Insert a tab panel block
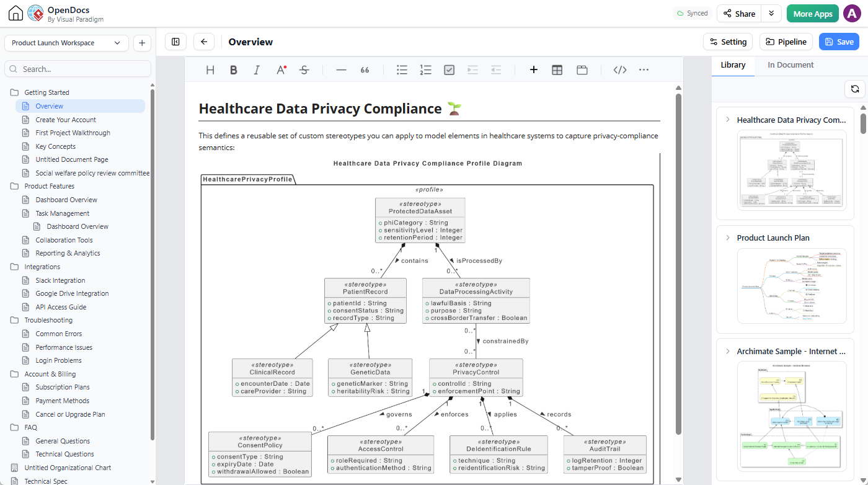Viewport: 868px width, 485px height. pyautogui.click(x=582, y=70)
